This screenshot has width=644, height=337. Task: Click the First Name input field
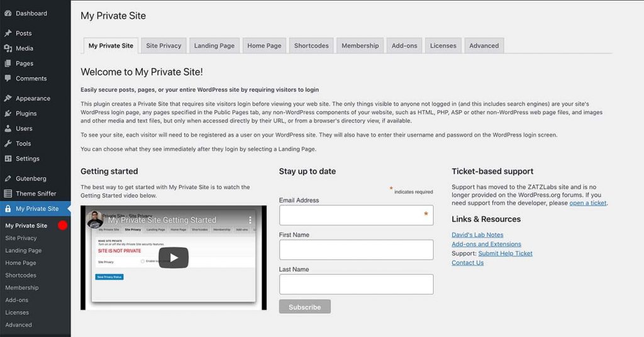356,250
